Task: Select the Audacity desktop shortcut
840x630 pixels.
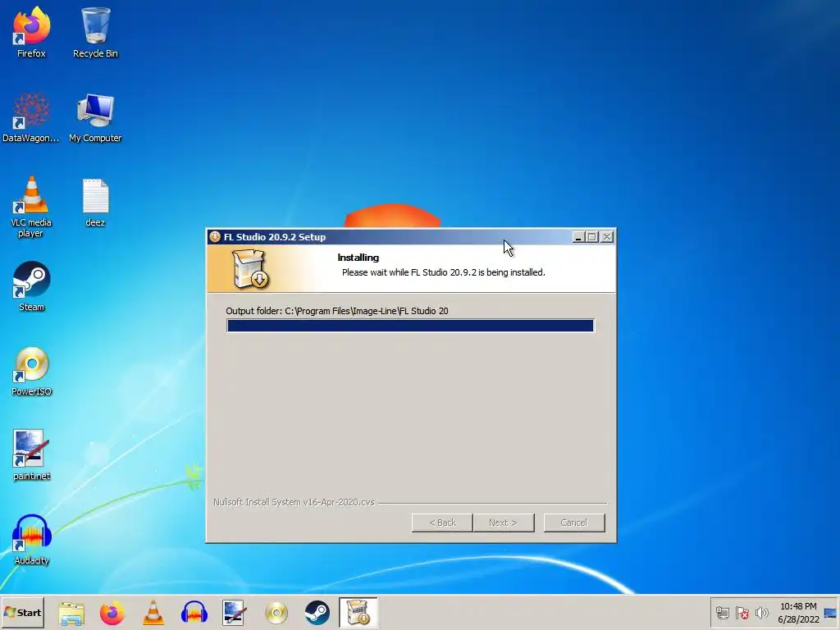Action: (31, 540)
